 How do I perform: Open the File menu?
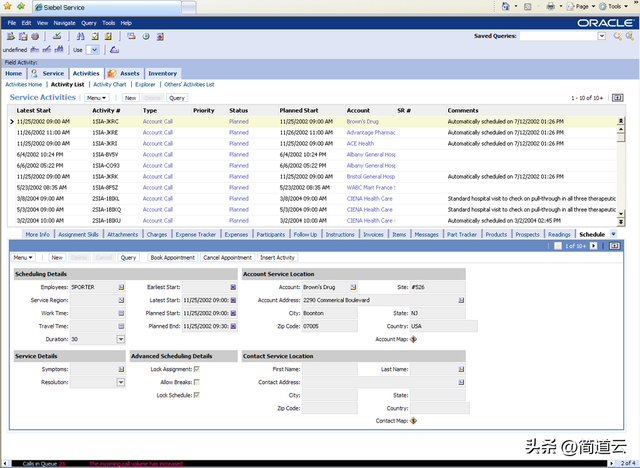[12, 23]
